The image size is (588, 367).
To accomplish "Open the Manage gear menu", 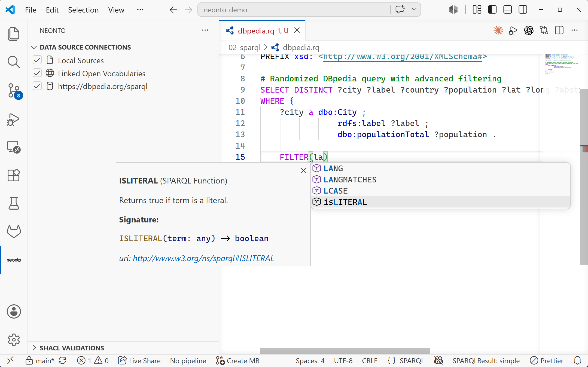I will (x=14, y=340).
